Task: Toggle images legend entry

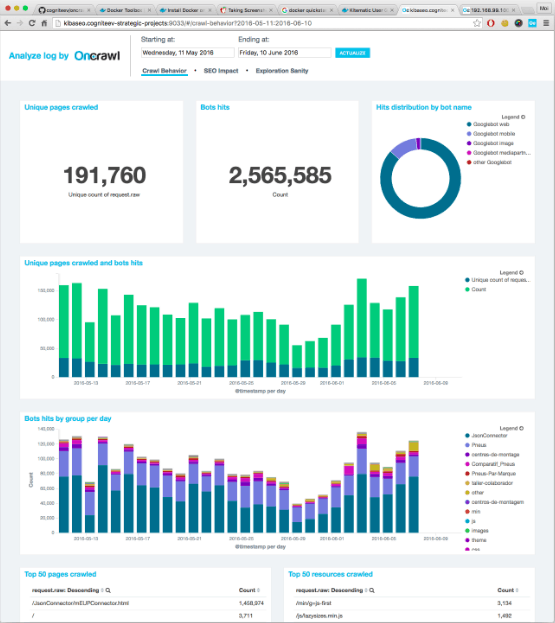Action: pyautogui.click(x=477, y=531)
